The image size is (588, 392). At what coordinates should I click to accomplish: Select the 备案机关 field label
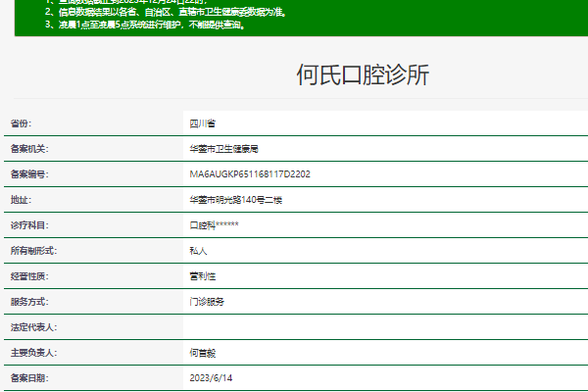tap(29, 149)
